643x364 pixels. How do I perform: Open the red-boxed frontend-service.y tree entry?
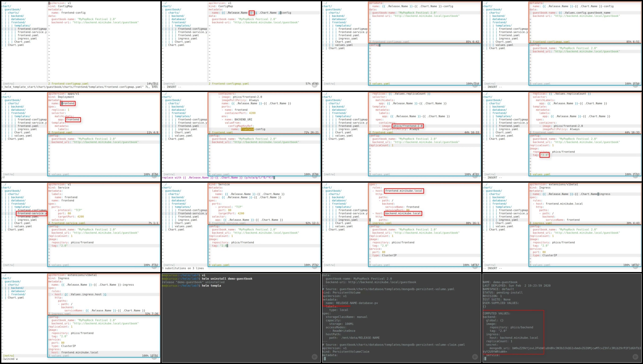point(32,213)
